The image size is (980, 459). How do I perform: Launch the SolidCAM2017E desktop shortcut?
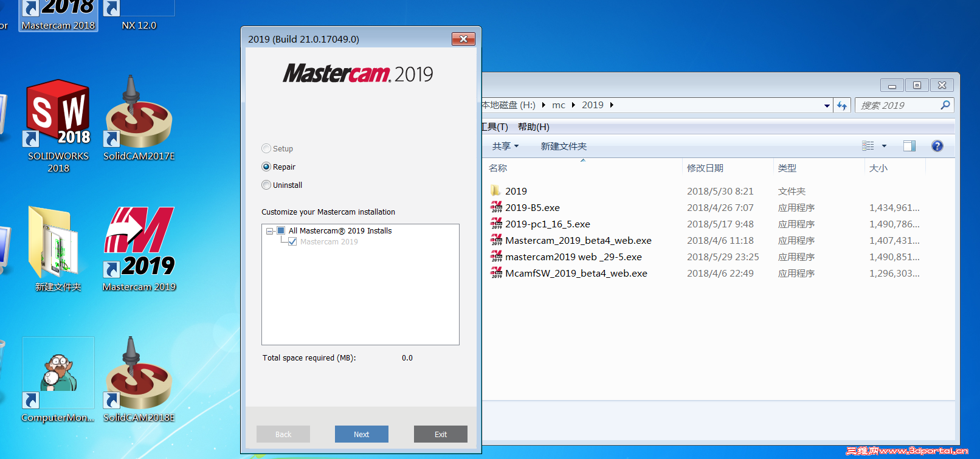pyautogui.click(x=139, y=119)
